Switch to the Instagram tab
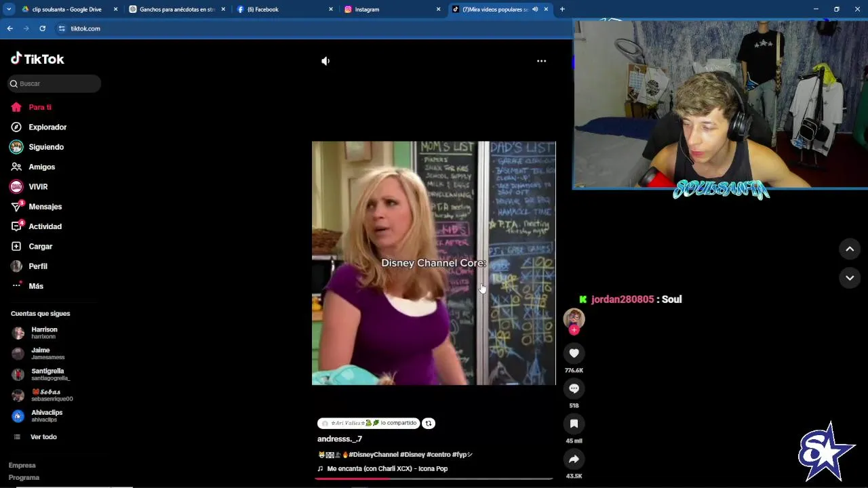The height and width of the screenshot is (488, 868). 392,9
